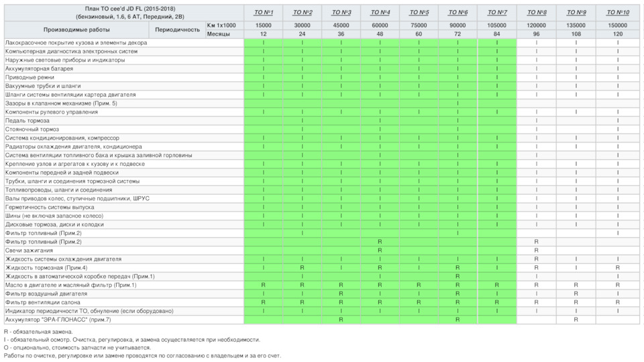Select the 60000 km value

[x=380, y=25]
